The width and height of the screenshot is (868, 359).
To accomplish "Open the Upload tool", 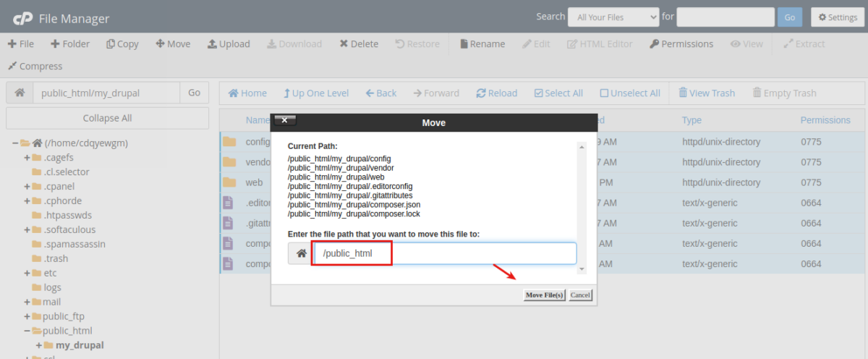I will (x=229, y=43).
